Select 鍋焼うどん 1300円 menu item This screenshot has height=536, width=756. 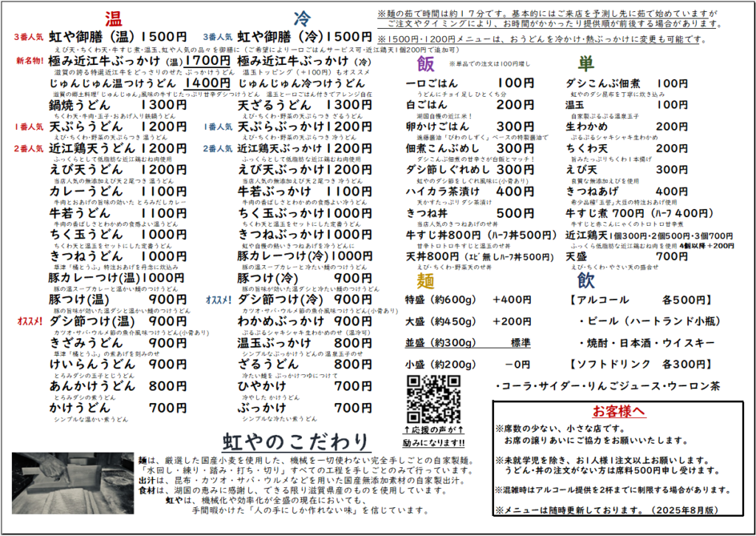tap(117, 106)
